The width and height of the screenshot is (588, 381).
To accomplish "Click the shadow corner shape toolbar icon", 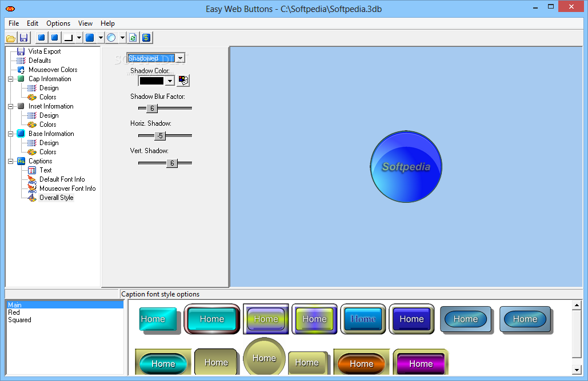I will (x=68, y=38).
